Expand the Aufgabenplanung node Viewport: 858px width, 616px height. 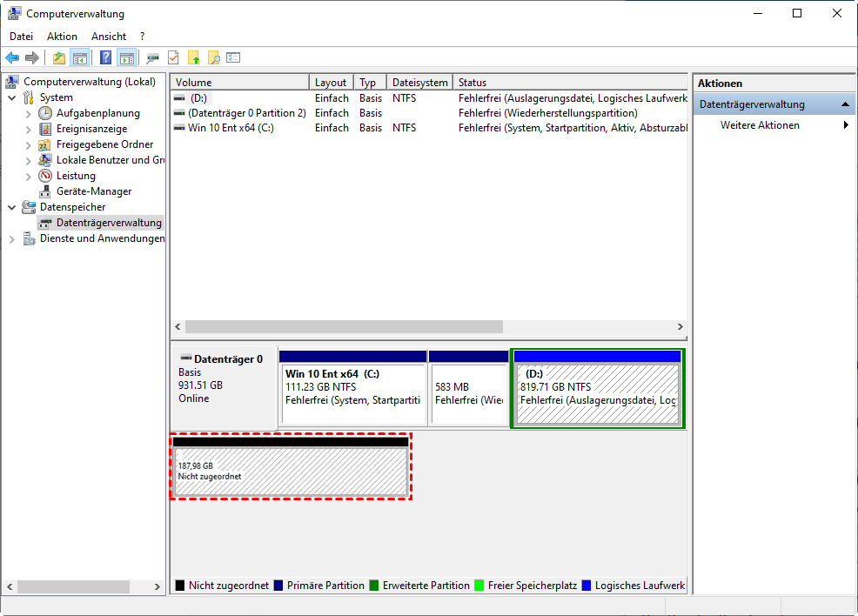[29, 114]
